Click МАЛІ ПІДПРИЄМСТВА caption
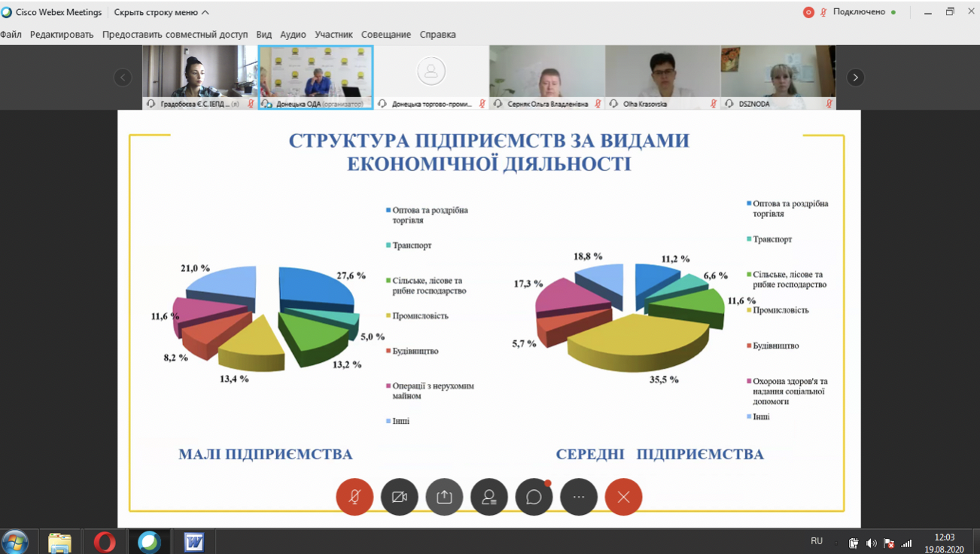The width and height of the screenshot is (980, 554). (266, 455)
